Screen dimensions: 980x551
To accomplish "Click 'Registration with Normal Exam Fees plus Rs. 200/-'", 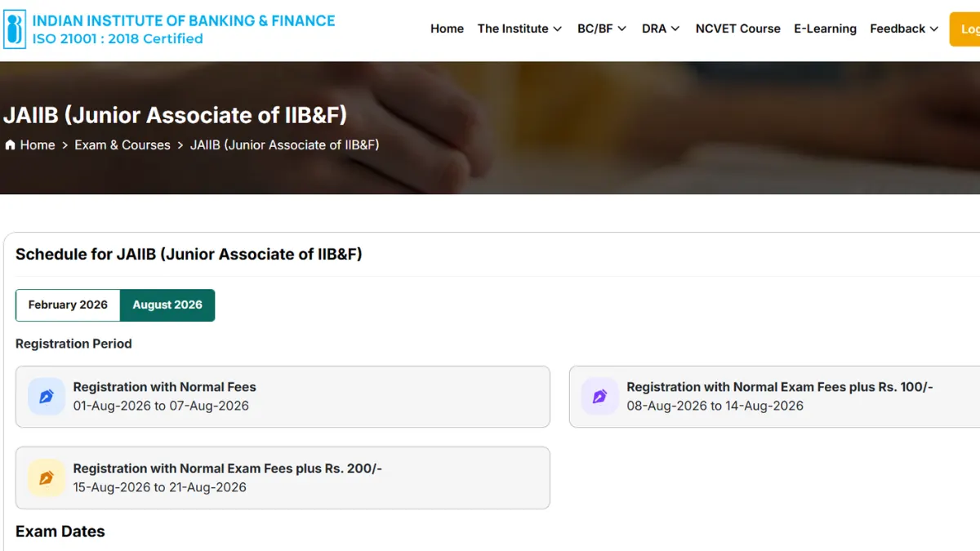I will point(228,469).
